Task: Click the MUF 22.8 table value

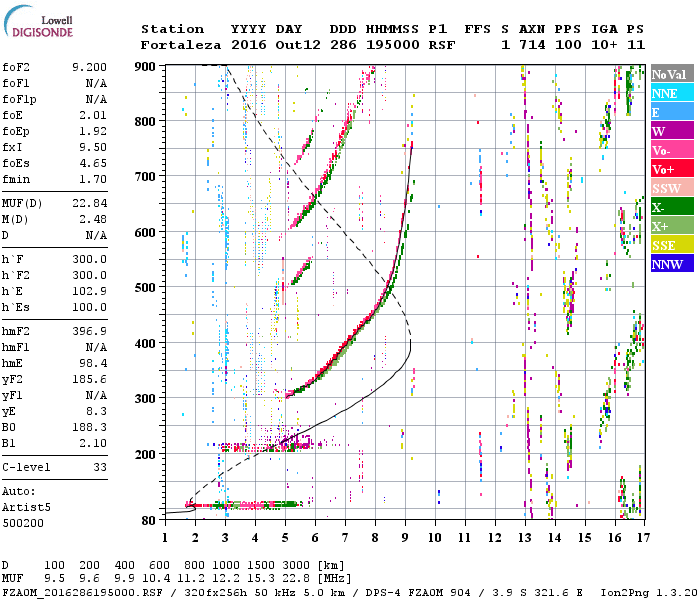Action: 296,579
